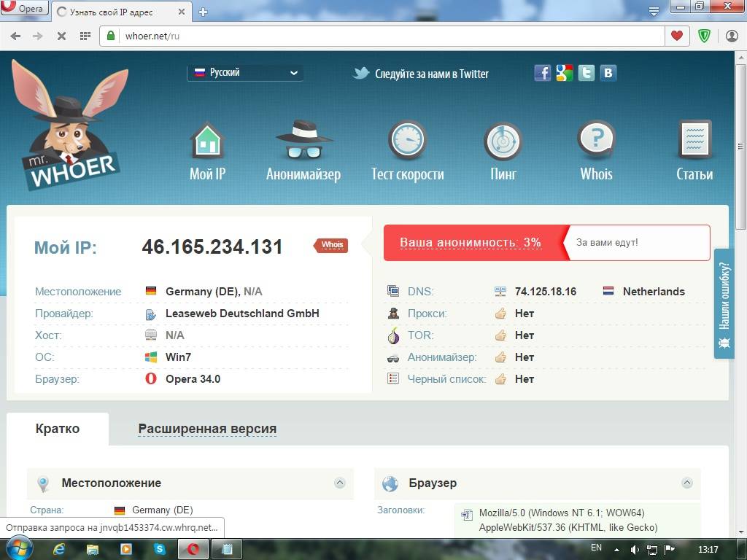This screenshot has height=560, width=747.
Task: Open 'Анонимайзер' hat and glasses icon
Action: pos(304,139)
